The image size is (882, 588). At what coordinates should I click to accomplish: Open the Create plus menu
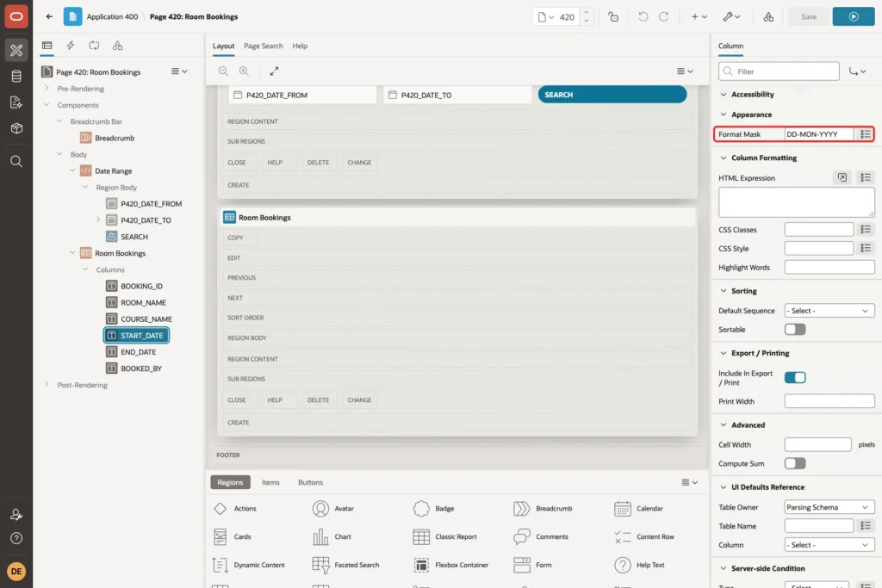tap(699, 17)
